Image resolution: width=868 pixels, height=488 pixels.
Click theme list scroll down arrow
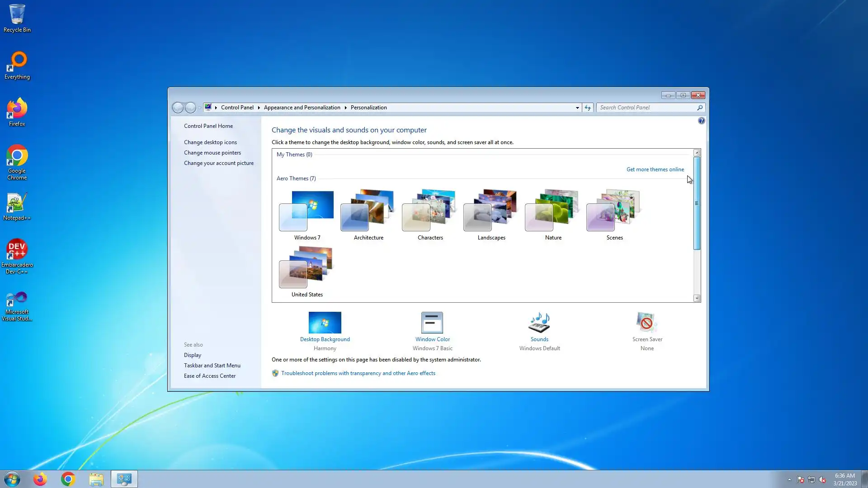point(697,298)
